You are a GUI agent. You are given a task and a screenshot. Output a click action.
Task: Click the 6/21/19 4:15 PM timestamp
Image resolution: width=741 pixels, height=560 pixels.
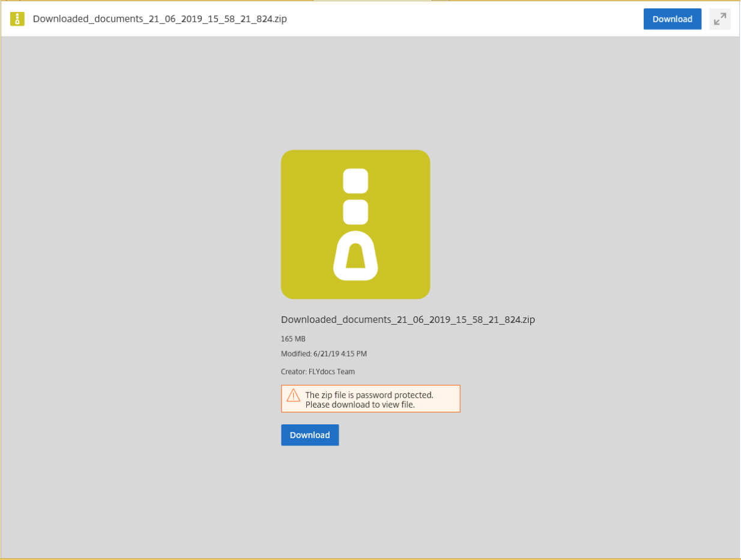(340, 354)
